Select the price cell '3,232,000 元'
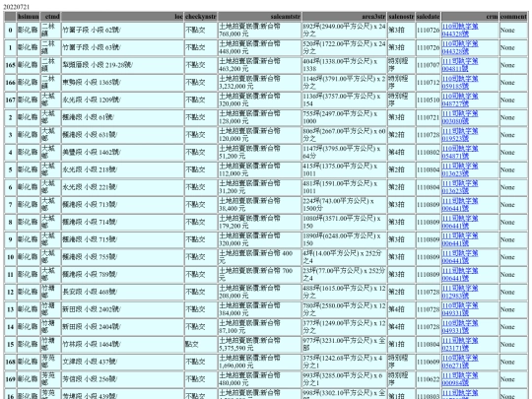This screenshot has width=532, height=399. [x=259, y=83]
